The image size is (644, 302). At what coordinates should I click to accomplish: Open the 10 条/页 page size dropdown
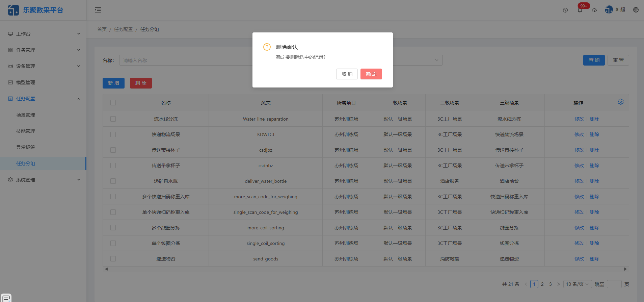(x=578, y=284)
